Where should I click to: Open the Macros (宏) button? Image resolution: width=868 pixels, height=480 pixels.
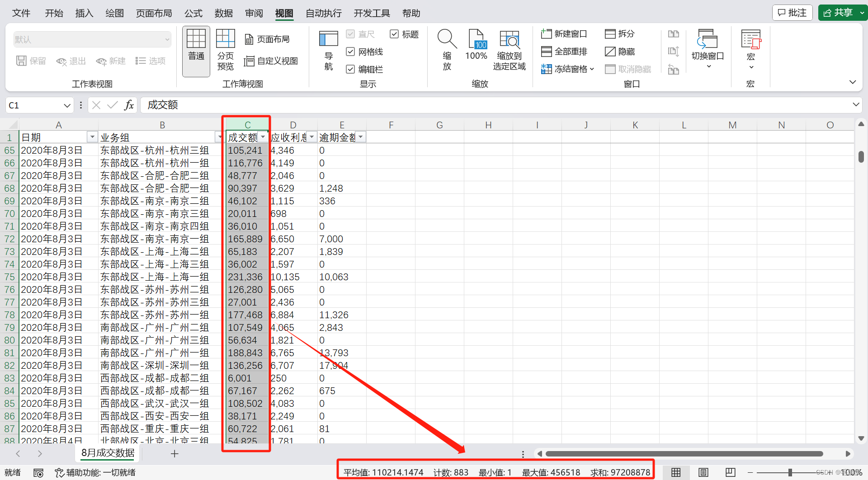point(751,50)
